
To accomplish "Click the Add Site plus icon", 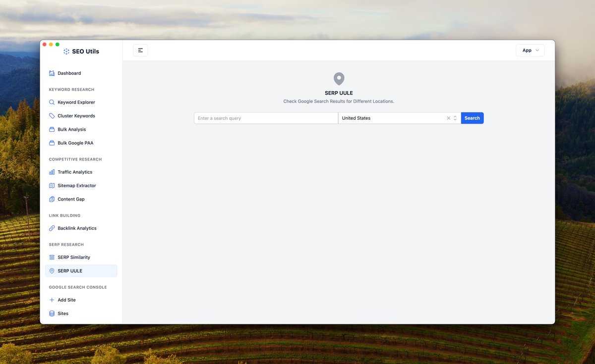I will click(52, 300).
